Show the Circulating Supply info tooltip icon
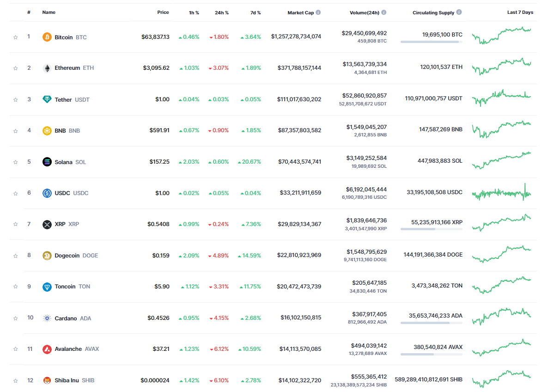 coord(459,12)
